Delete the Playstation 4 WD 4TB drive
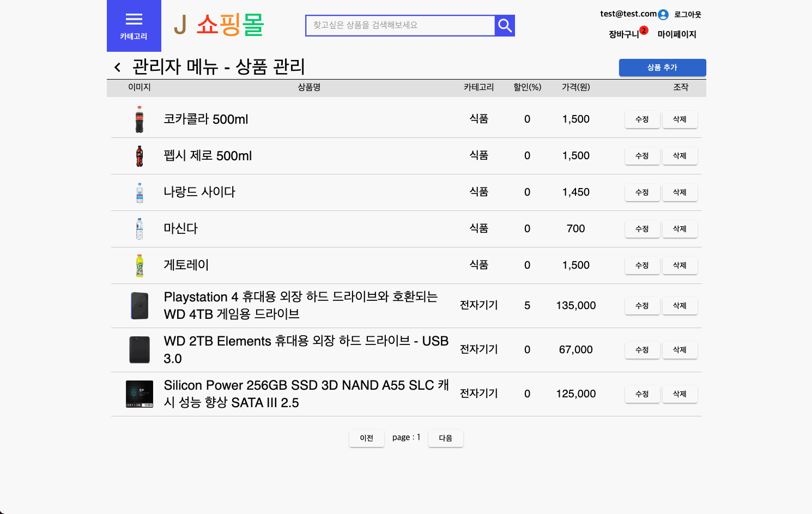 [680, 306]
